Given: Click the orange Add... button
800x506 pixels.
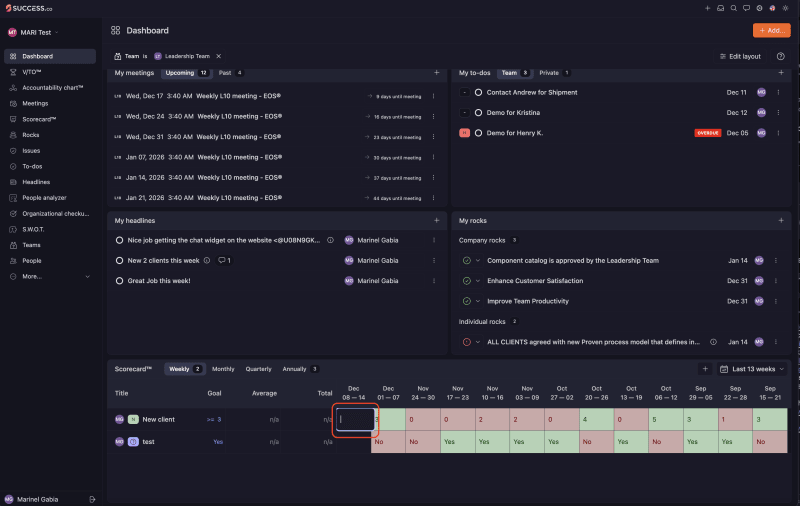Looking at the screenshot, I should coord(771,31).
